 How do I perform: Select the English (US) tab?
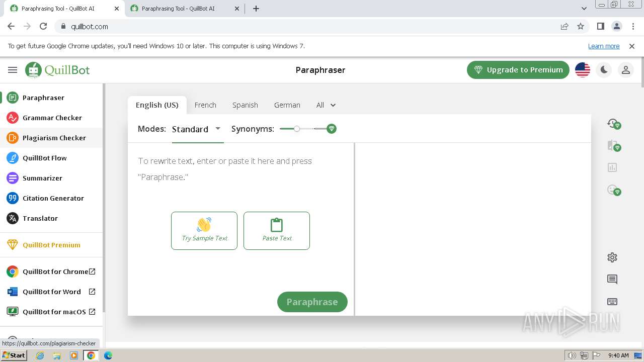point(157,105)
